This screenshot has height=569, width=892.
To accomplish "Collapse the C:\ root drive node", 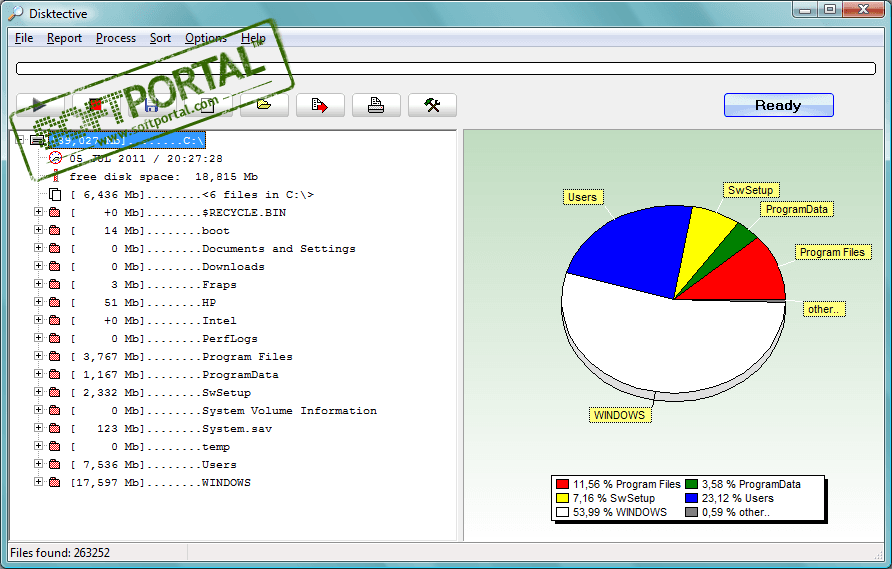I will click(x=20, y=140).
